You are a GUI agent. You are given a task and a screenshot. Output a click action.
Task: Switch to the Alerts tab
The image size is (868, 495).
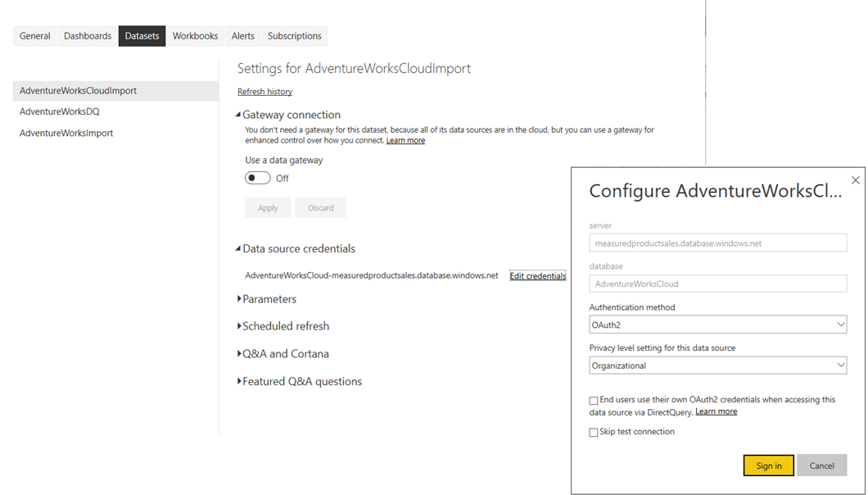242,35
